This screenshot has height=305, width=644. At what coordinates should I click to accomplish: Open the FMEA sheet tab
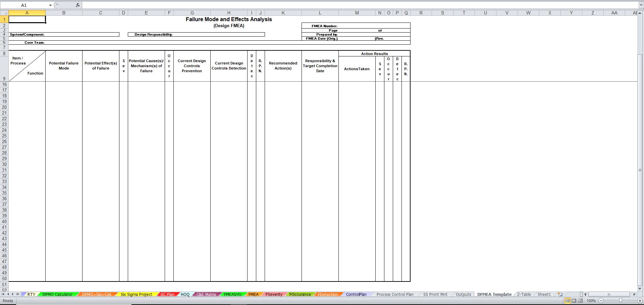(254, 295)
